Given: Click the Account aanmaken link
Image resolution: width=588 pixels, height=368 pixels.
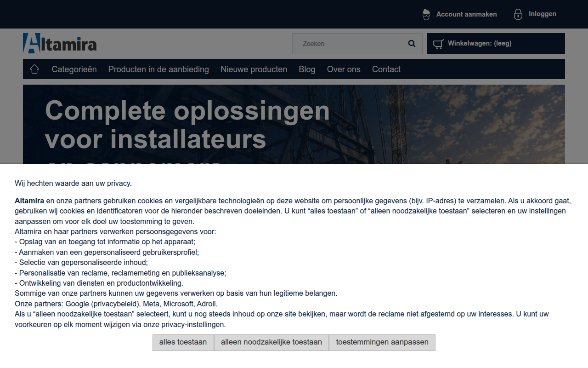Looking at the screenshot, I should [466, 14].
